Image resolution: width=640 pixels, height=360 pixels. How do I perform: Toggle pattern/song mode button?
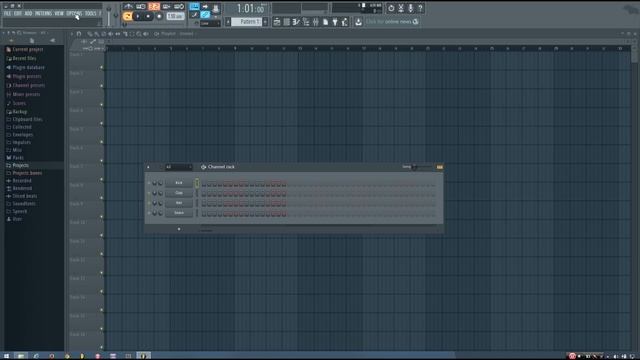point(127,16)
